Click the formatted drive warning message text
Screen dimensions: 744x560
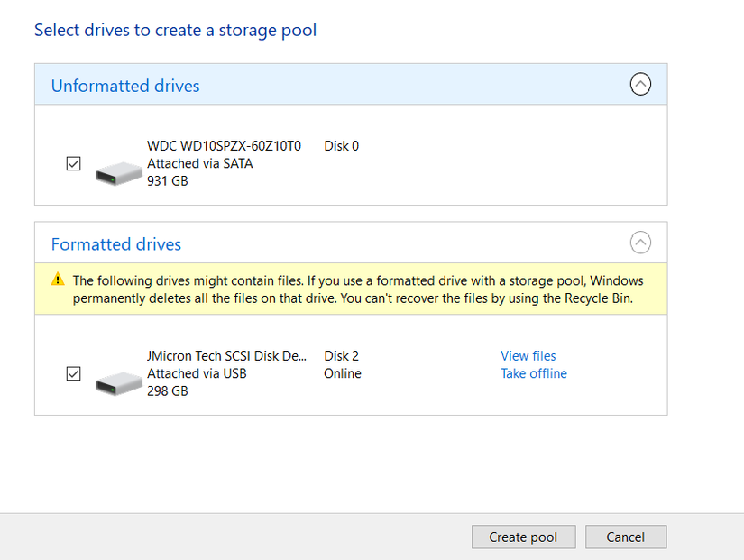click(358, 289)
